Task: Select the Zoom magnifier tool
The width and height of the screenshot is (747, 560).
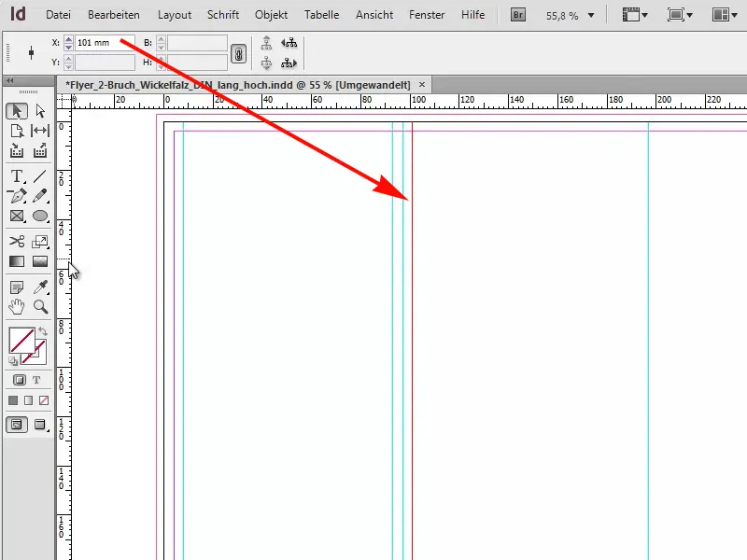Action: click(40, 307)
